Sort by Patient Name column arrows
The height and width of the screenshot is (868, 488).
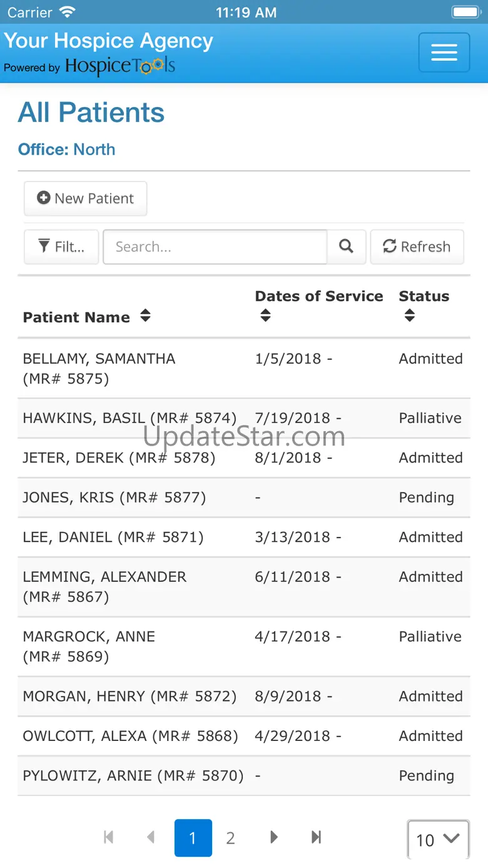click(x=145, y=316)
